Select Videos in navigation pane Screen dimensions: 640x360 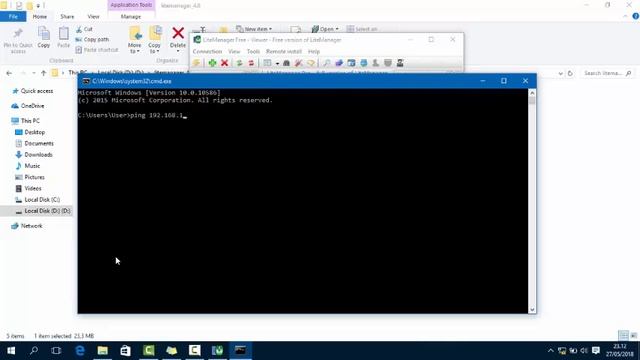[x=28, y=189]
